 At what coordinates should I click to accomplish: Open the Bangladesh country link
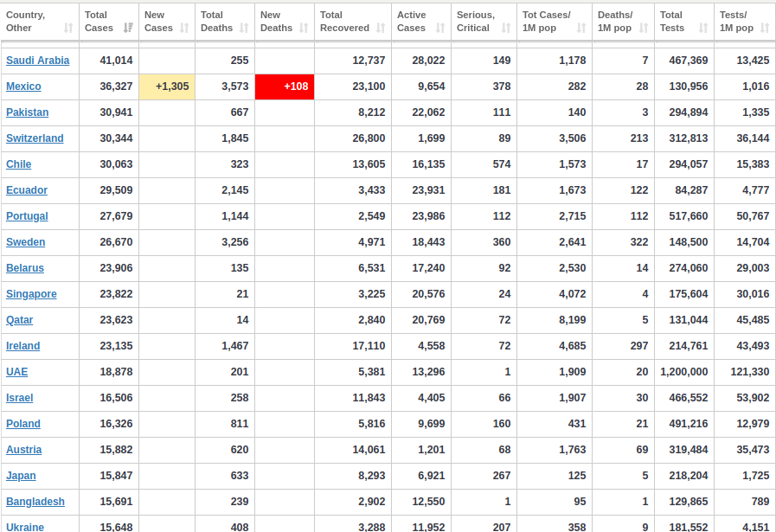(x=35, y=502)
